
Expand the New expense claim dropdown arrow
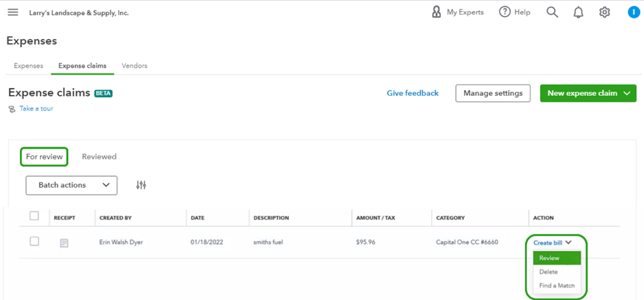(x=627, y=93)
